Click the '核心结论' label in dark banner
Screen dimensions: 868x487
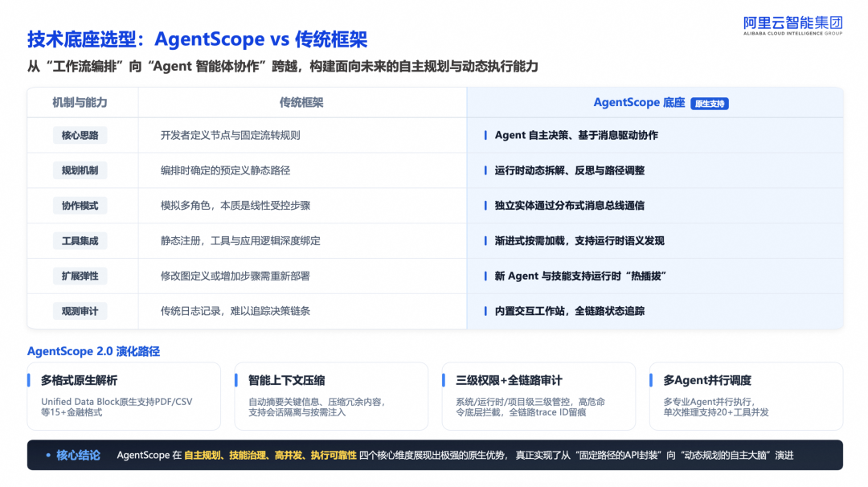tap(78, 455)
